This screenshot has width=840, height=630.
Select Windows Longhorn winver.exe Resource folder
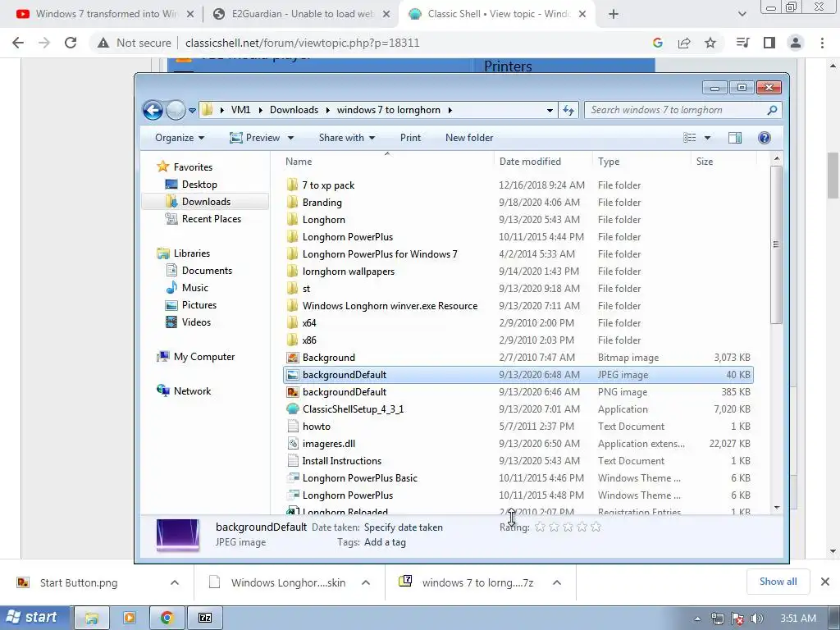pos(390,305)
